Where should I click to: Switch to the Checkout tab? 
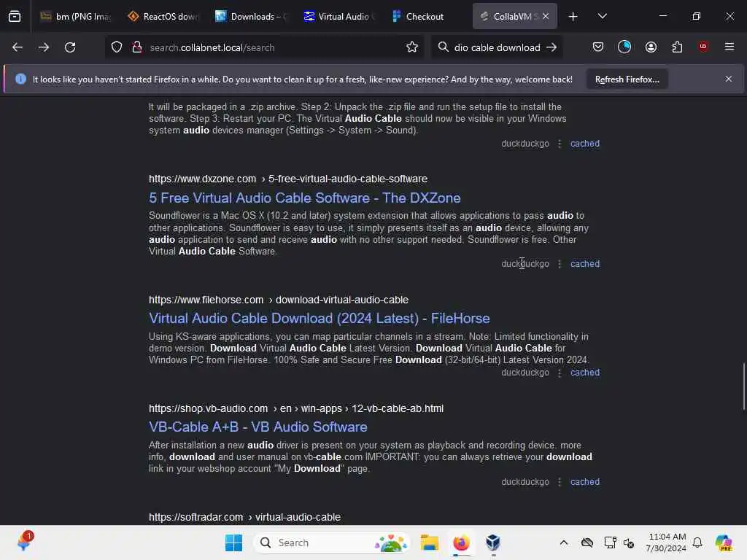point(426,17)
